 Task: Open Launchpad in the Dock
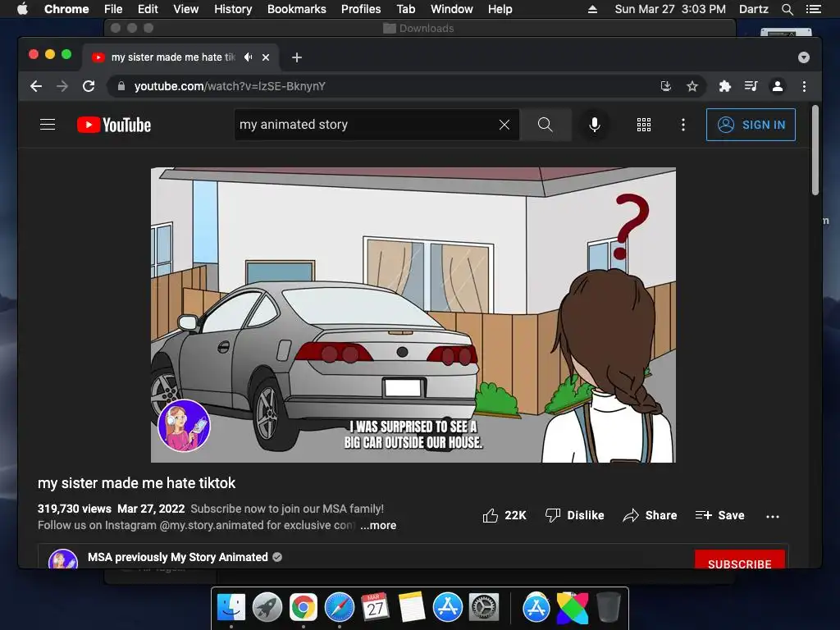click(267, 608)
